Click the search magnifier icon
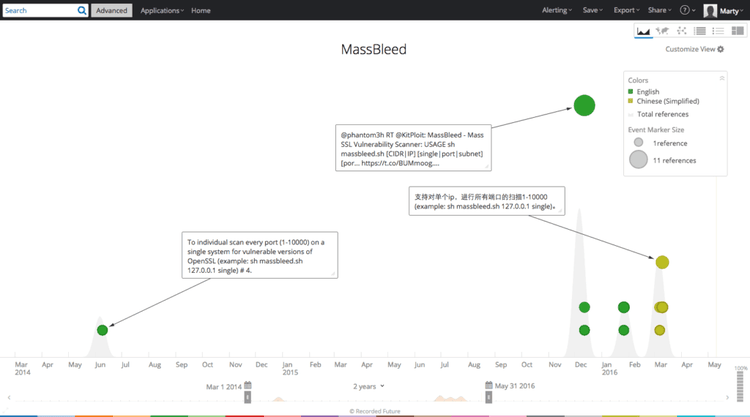This screenshot has height=417, width=750. point(81,10)
